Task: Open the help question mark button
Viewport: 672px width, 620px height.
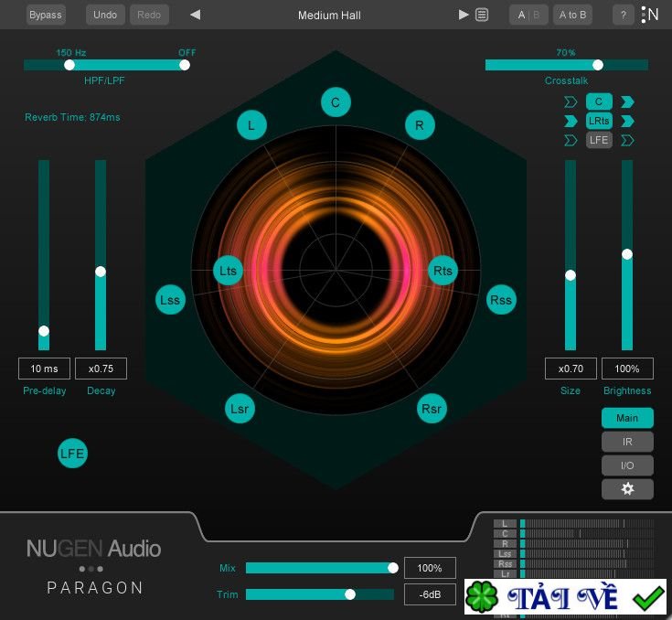Action: (x=624, y=15)
